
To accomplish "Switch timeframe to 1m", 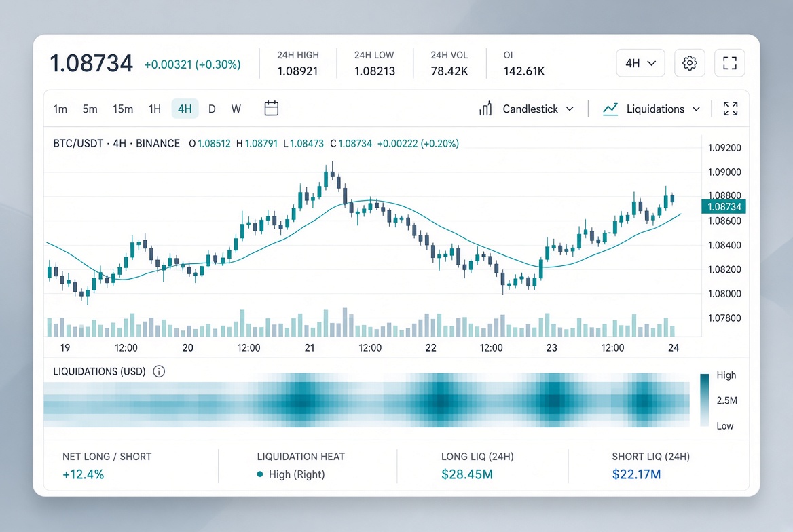I will click(60, 109).
